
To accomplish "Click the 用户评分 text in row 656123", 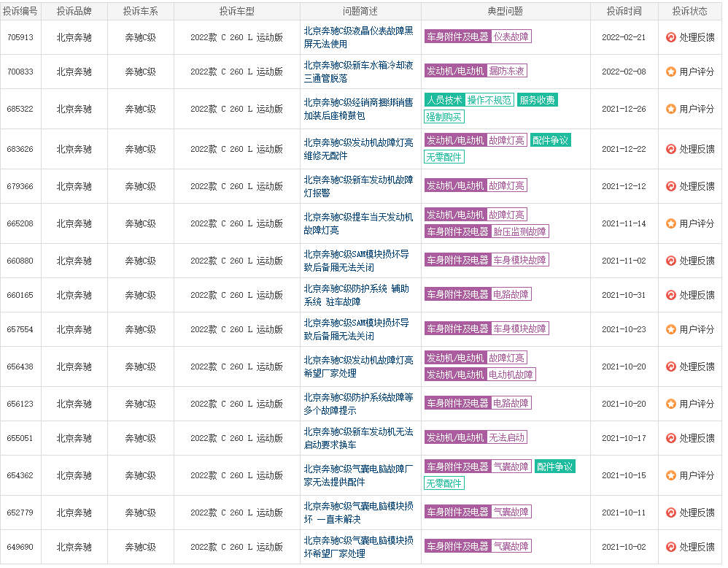I will pyautogui.click(x=697, y=404).
